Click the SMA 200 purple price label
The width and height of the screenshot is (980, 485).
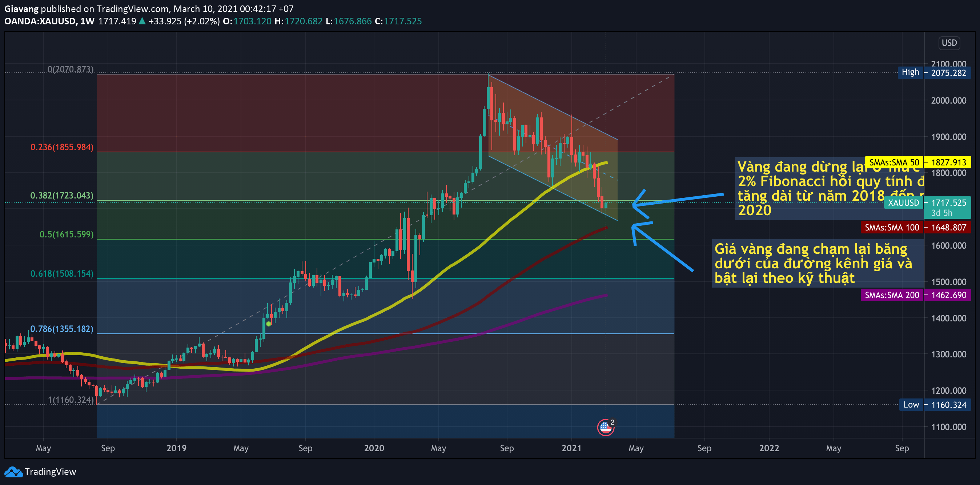pyautogui.click(x=915, y=295)
